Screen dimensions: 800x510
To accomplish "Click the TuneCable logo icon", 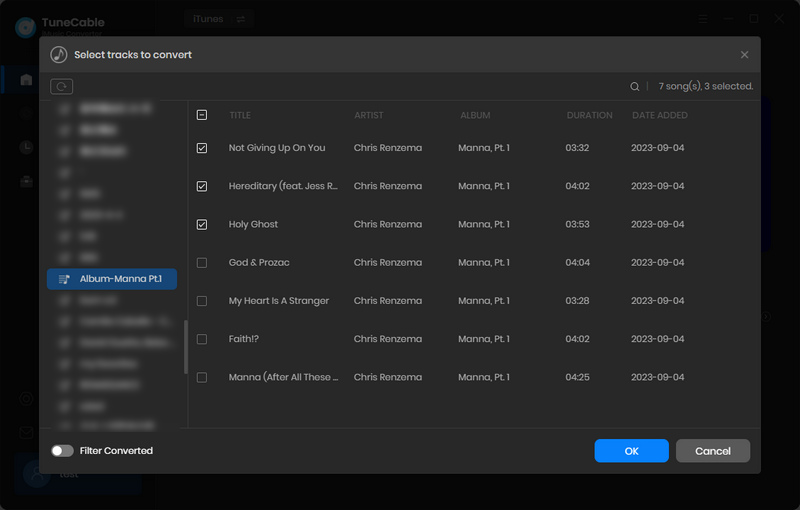I will [x=26, y=27].
